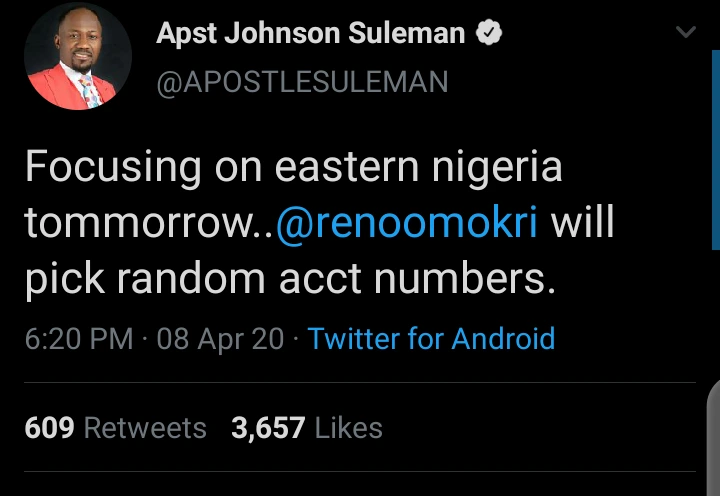Click the divider line above the retweet count
This screenshot has width=720, height=496.
360,383
